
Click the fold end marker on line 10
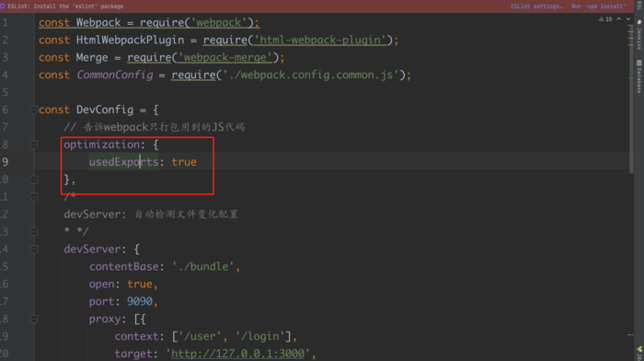[34, 180]
